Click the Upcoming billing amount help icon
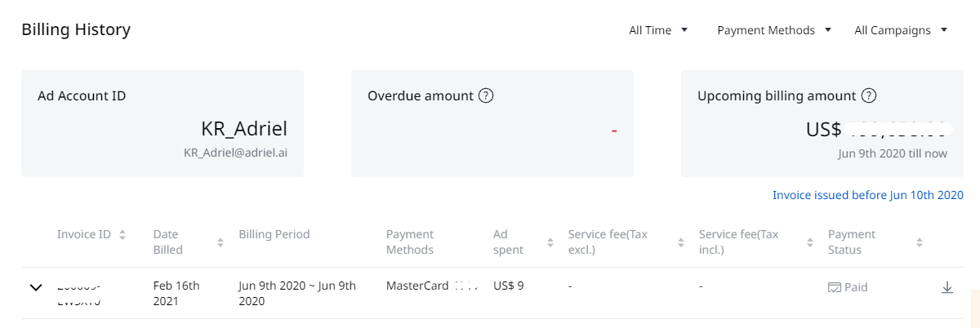980x328 pixels. point(869,95)
